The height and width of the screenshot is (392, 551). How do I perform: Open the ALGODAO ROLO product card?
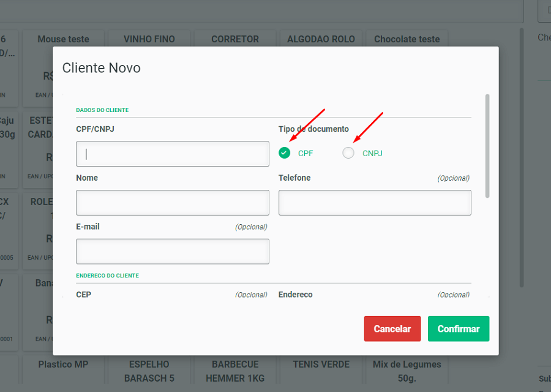[321, 38]
